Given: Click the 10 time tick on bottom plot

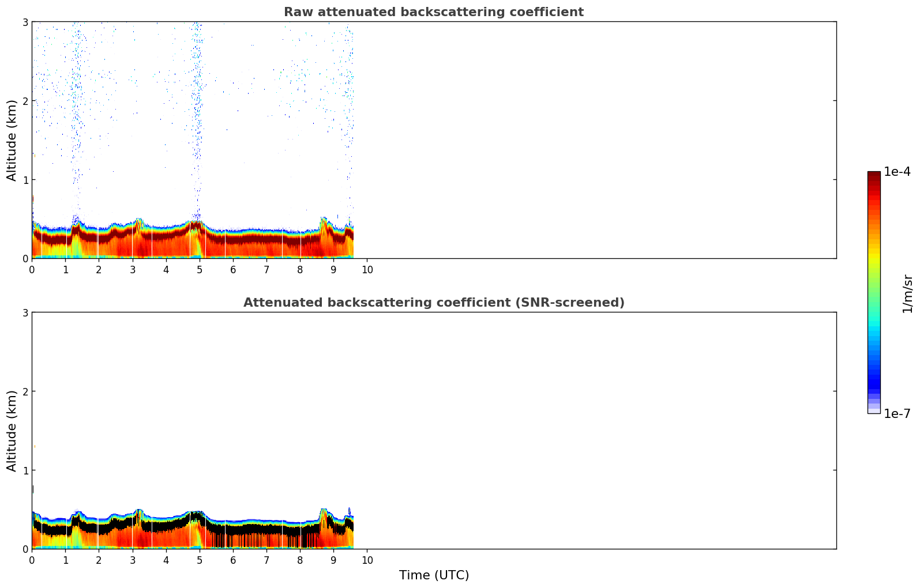Looking at the screenshot, I should [367, 560].
